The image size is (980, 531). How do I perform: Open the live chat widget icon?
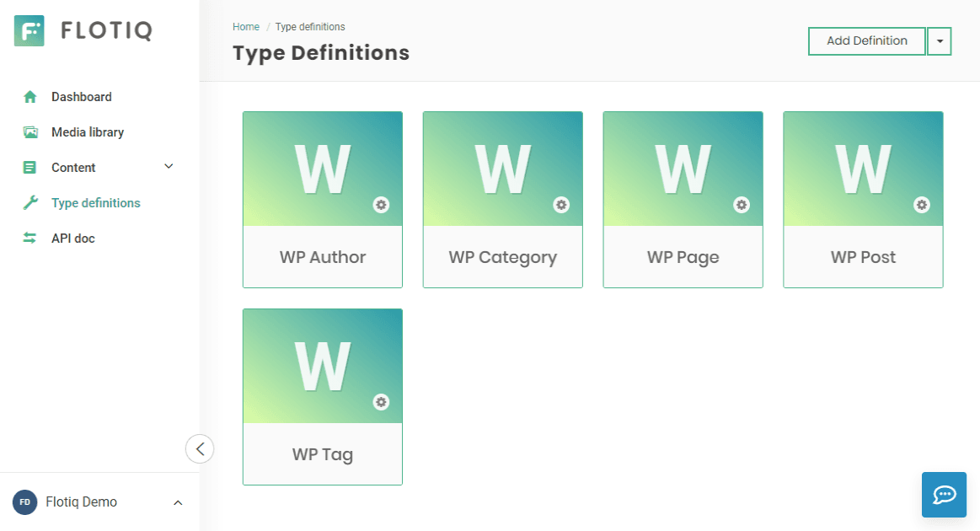(x=944, y=495)
